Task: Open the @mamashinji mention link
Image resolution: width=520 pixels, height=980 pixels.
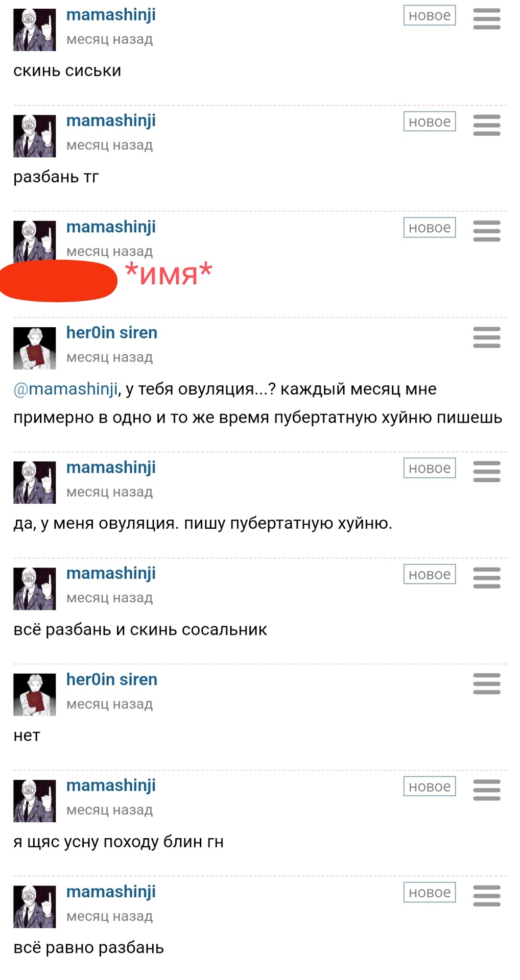Action: tap(65, 389)
